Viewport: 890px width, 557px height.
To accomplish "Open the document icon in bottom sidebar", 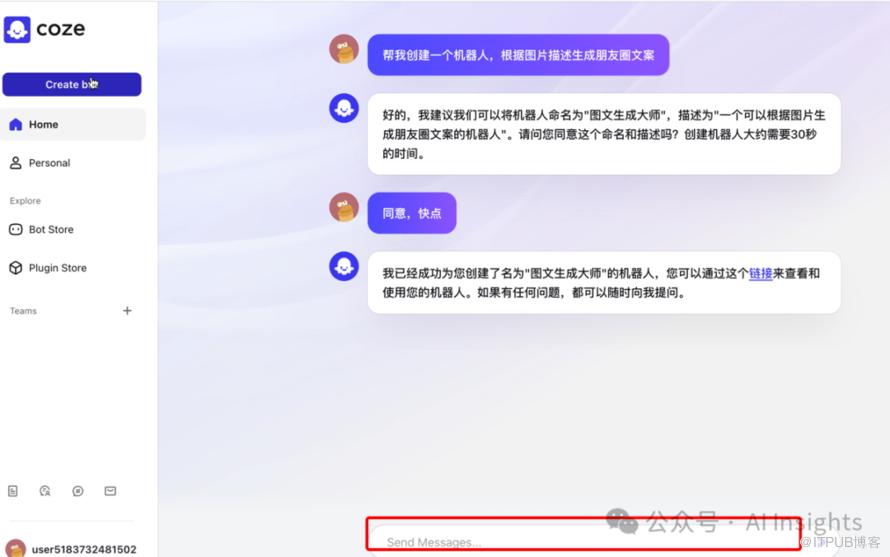I will point(13,491).
